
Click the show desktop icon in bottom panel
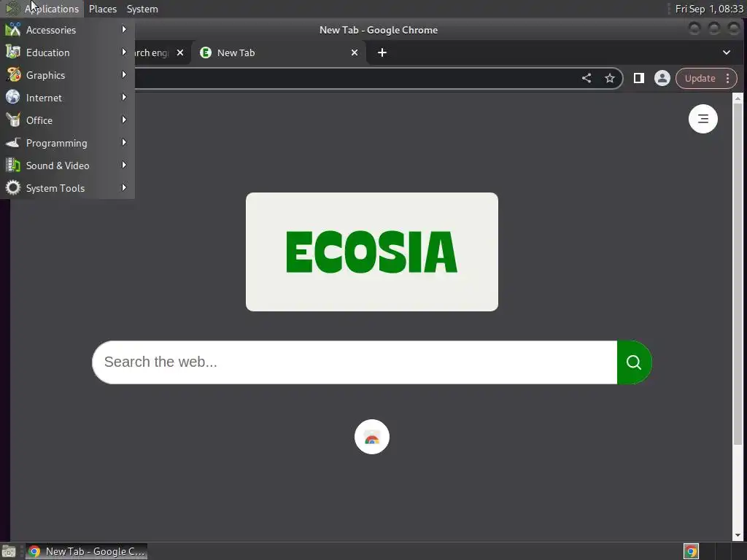[9, 551]
